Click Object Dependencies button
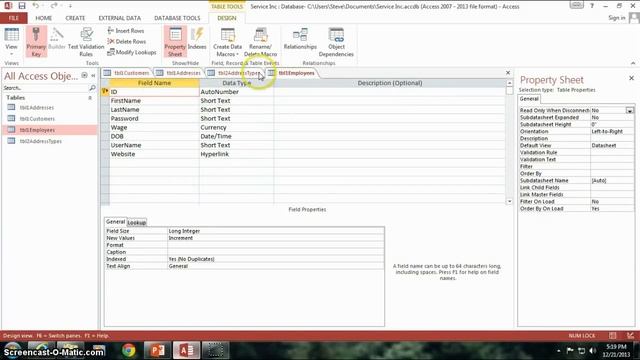Image resolution: width=640 pixels, height=360 pixels. pos(336,42)
